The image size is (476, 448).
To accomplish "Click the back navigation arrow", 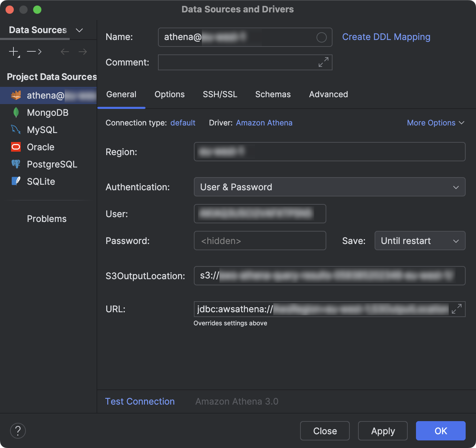I will 65,51.
